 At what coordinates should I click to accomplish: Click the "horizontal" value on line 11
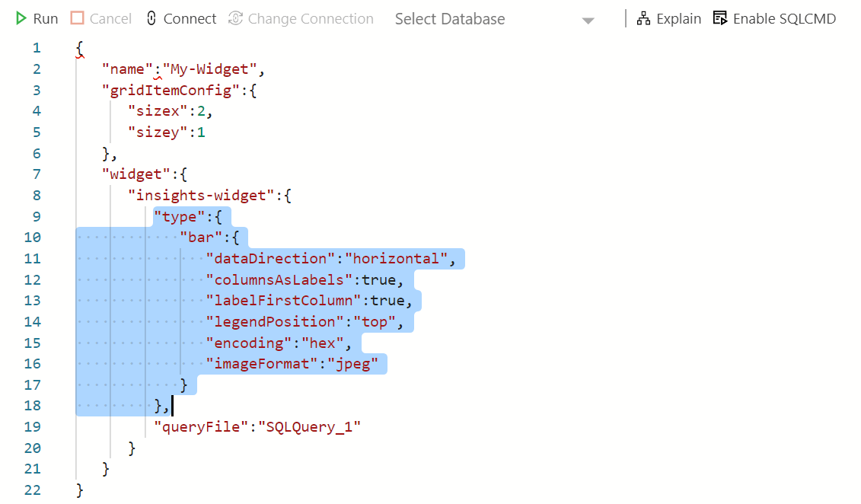(x=396, y=259)
